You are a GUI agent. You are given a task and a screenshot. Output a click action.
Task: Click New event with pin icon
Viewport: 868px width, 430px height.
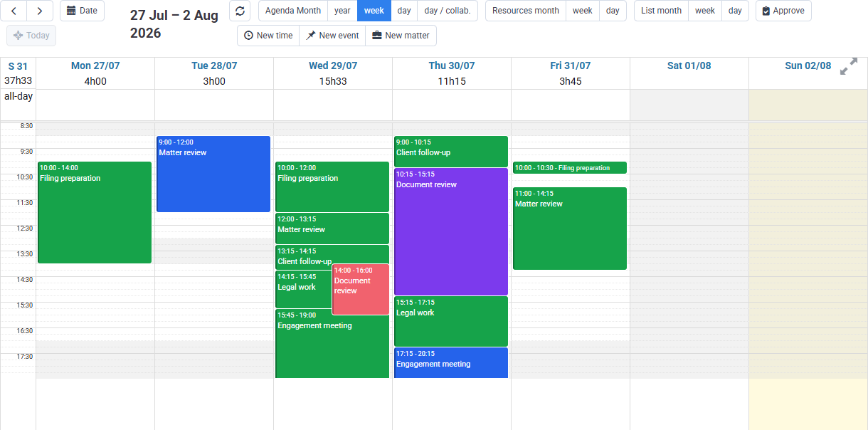(332, 36)
